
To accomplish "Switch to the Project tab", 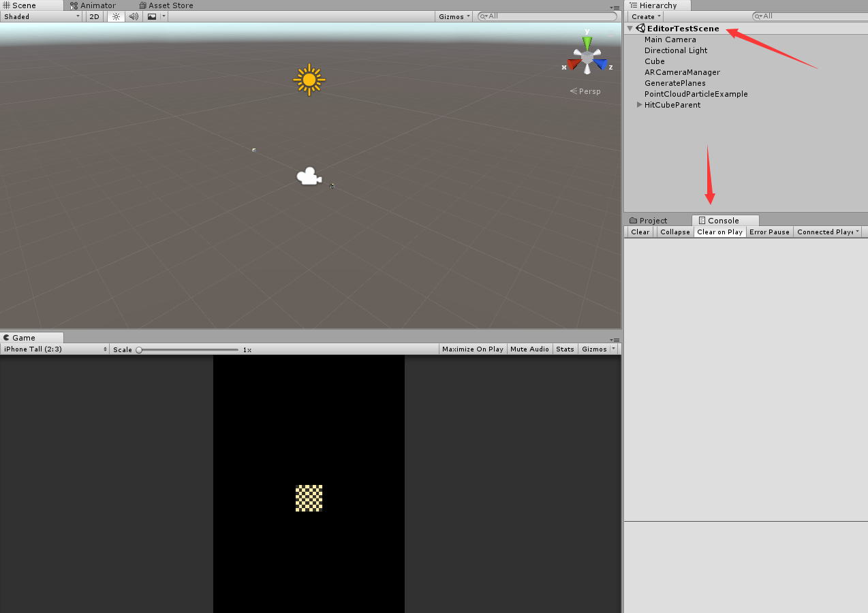I will [652, 220].
